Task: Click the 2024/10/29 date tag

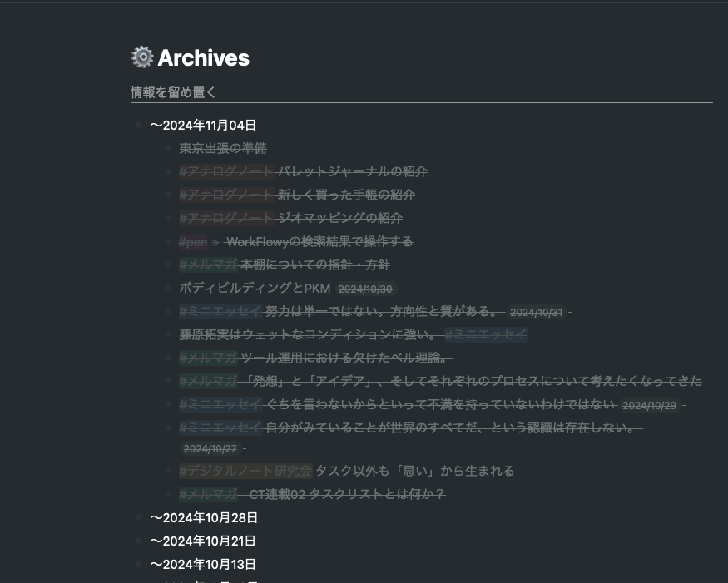Action: click(x=649, y=406)
